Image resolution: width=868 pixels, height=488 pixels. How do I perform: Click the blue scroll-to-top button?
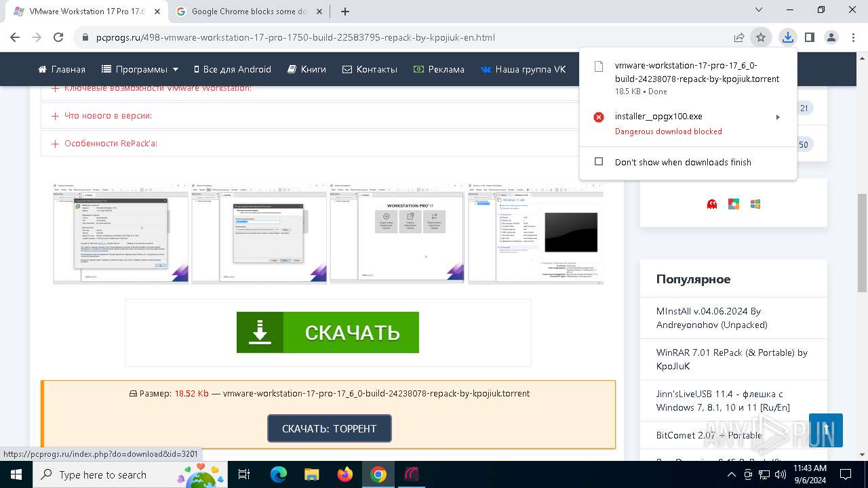click(x=826, y=430)
